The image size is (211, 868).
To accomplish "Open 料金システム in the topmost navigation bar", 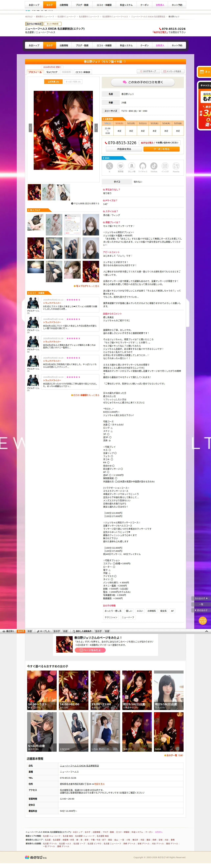I will point(126,5).
